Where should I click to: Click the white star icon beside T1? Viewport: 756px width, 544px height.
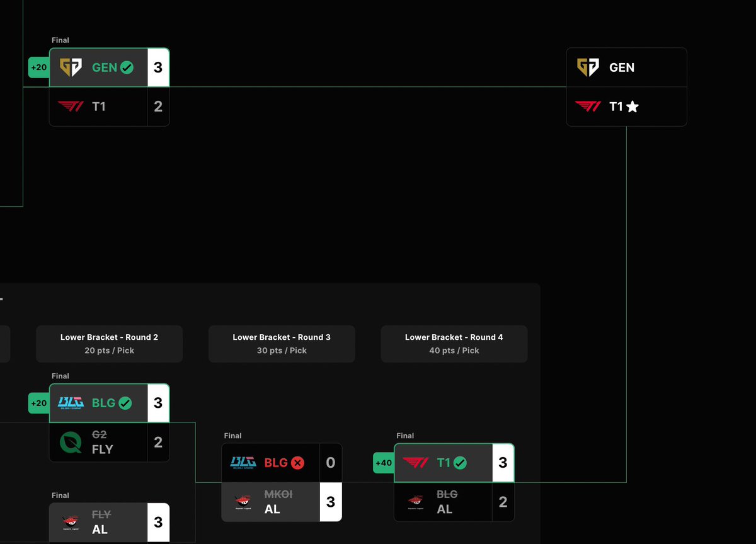(x=633, y=107)
